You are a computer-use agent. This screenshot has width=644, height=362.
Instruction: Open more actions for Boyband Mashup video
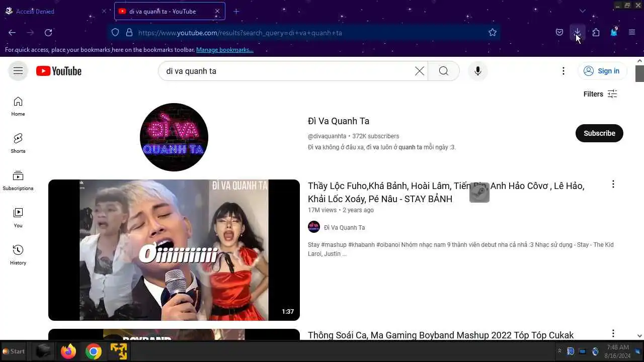[x=613, y=334]
